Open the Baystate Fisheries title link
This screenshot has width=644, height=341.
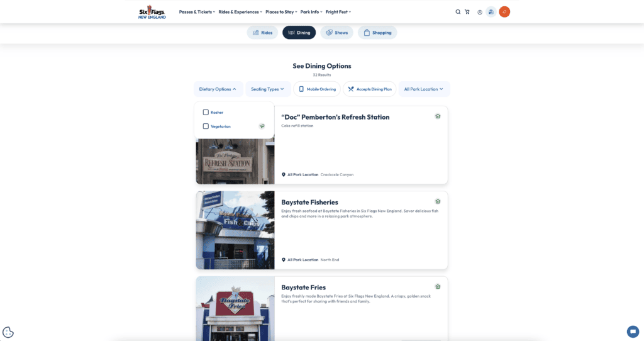pos(309,202)
